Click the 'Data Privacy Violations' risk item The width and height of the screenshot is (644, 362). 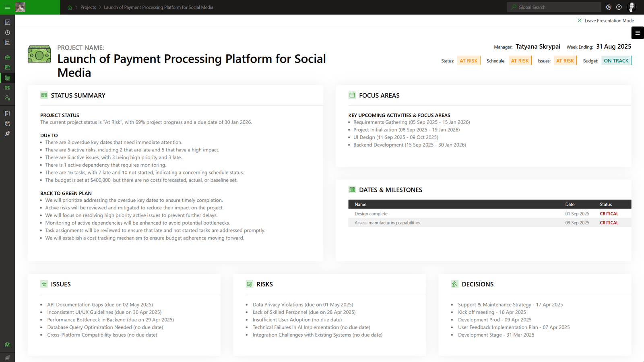[x=303, y=305]
